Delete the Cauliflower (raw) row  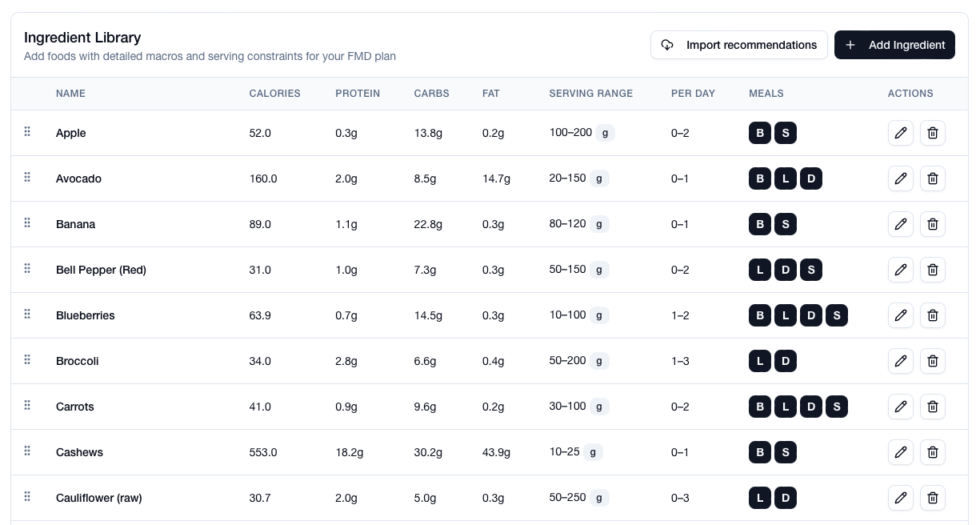(x=933, y=498)
